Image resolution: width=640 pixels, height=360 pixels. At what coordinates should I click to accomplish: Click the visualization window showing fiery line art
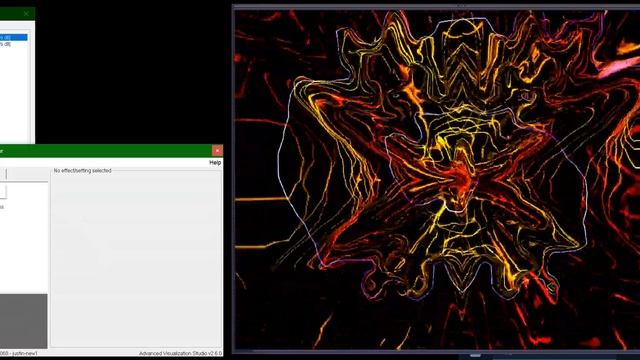pyautogui.click(x=437, y=180)
